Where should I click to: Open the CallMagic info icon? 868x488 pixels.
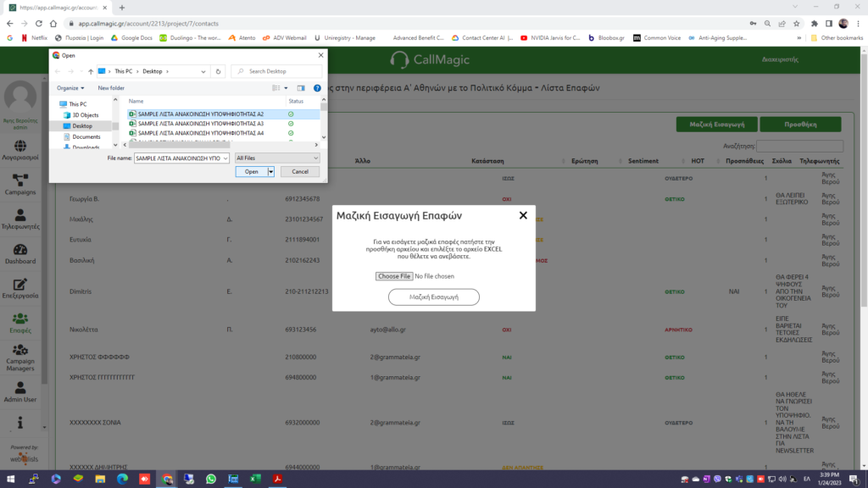pyautogui.click(x=22, y=424)
